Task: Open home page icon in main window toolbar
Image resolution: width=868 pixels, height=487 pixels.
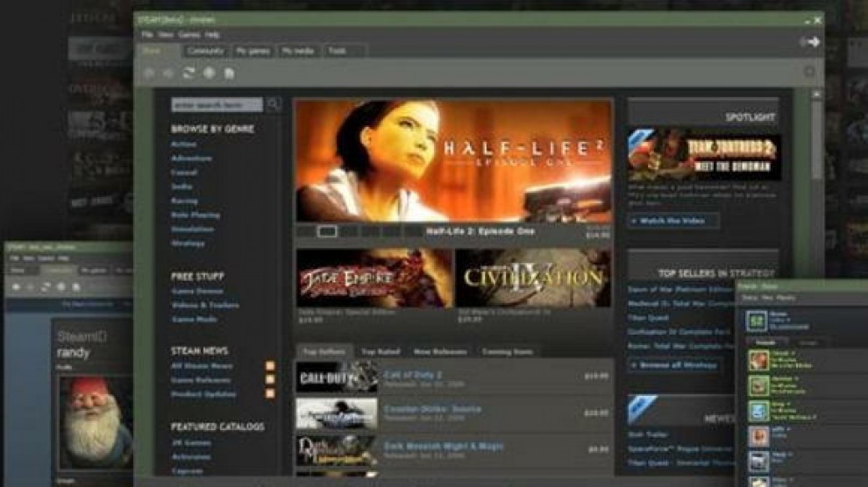Action: [x=229, y=73]
